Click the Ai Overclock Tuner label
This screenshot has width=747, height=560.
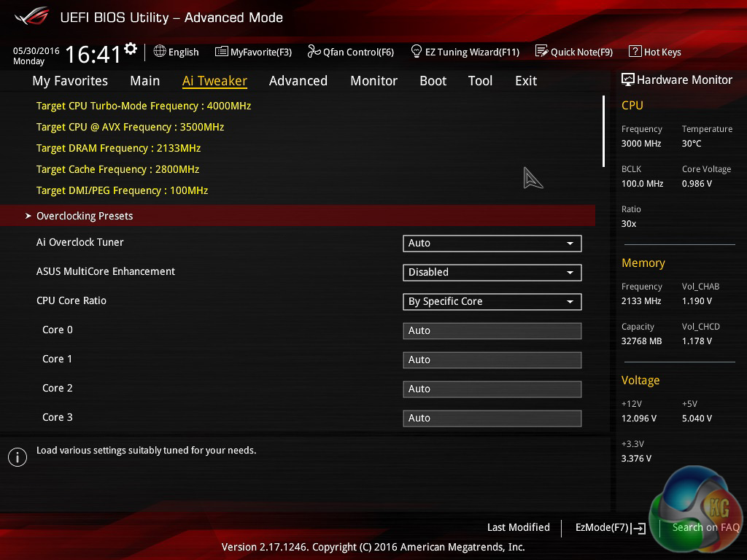[x=80, y=242]
